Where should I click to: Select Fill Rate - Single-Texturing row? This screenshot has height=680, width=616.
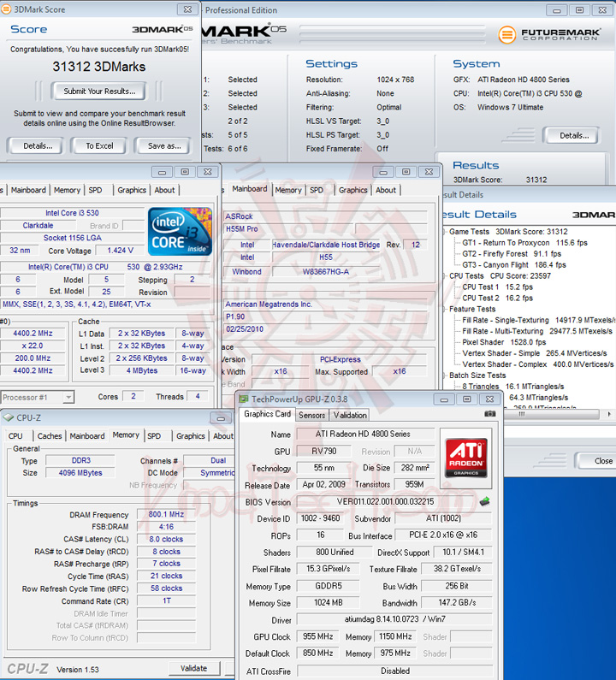point(539,320)
